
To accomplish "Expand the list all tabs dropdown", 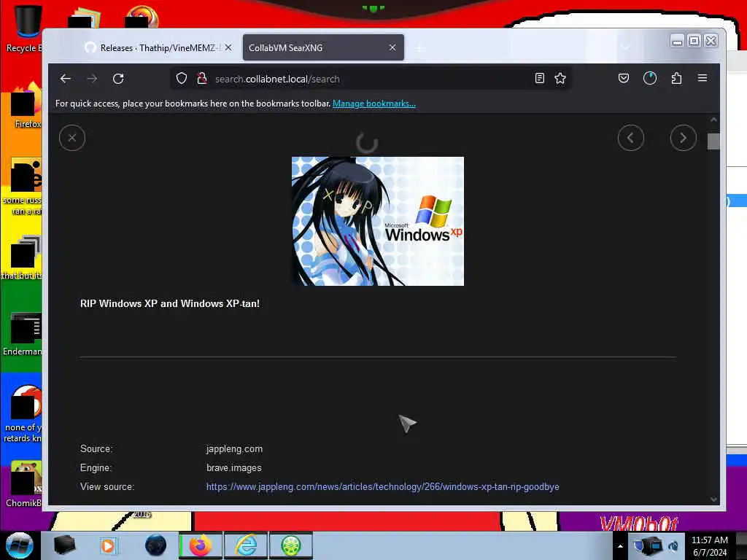I will coord(626,47).
